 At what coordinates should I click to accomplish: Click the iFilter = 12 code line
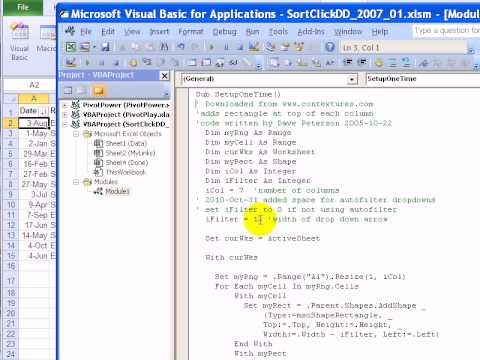pyautogui.click(x=296, y=219)
